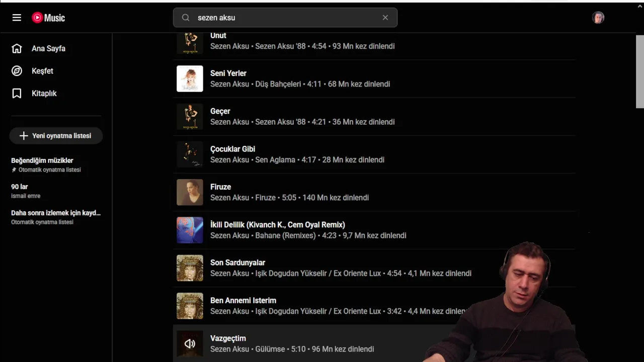Screen dimensions: 644x362
Task: Click the Seni Yerler album thumbnail
Action: click(190, 78)
